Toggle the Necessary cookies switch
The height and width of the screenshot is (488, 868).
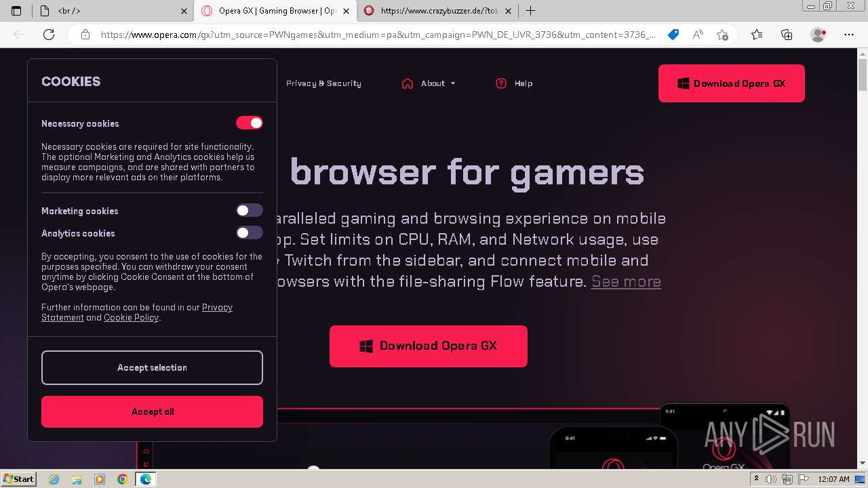[249, 123]
